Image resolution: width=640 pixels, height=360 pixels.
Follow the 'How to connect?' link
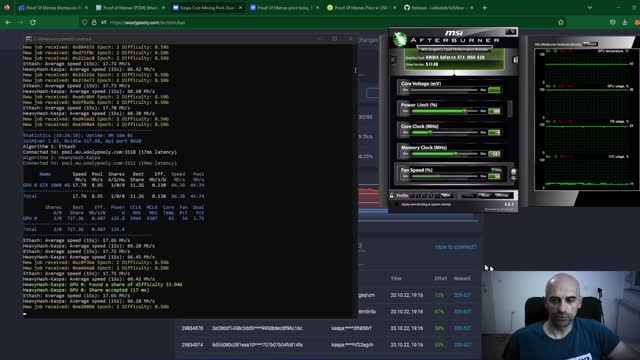tap(456, 247)
